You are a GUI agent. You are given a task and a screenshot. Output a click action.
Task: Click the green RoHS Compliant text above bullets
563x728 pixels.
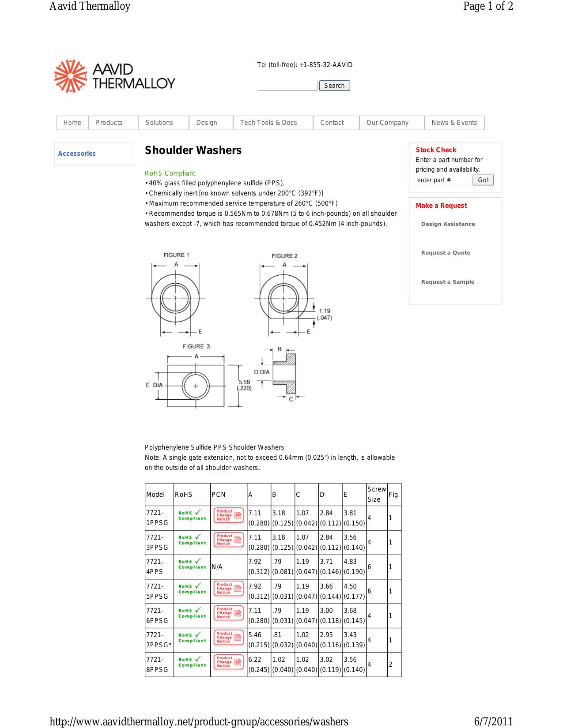click(170, 173)
